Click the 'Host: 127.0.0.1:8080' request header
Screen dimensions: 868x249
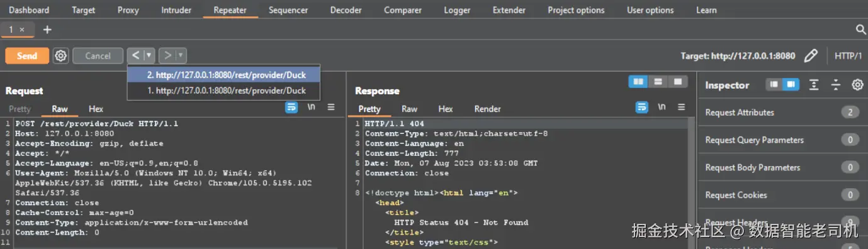coord(65,133)
